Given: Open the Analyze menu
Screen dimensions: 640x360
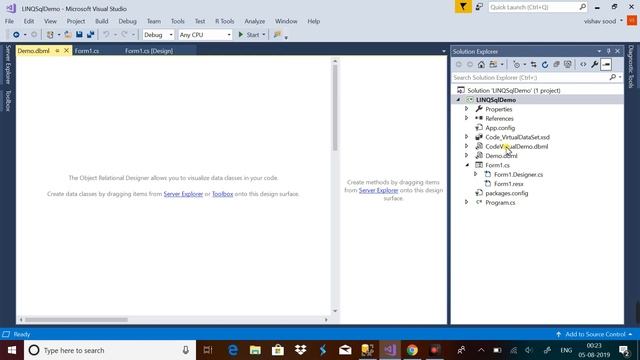Looking at the screenshot, I should [255, 21].
